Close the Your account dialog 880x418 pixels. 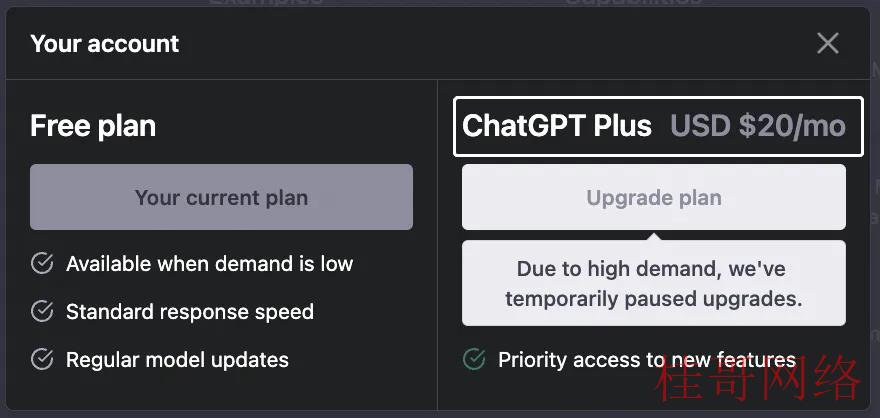tap(828, 43)
